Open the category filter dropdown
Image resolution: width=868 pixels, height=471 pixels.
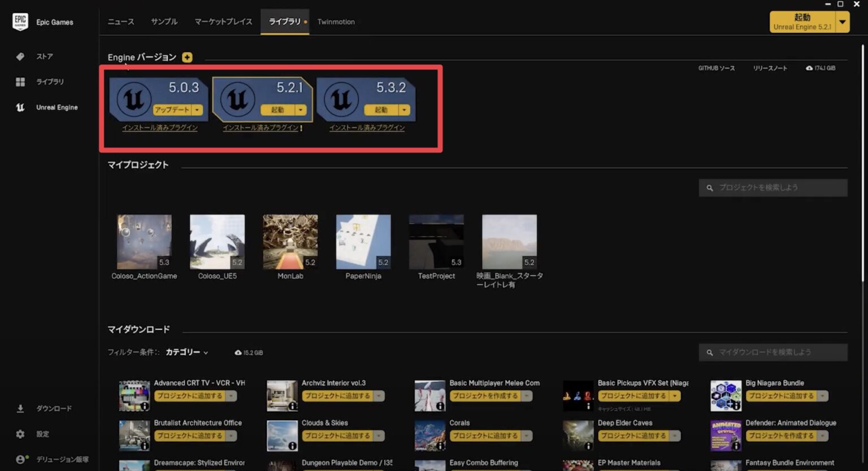point(186,352)
